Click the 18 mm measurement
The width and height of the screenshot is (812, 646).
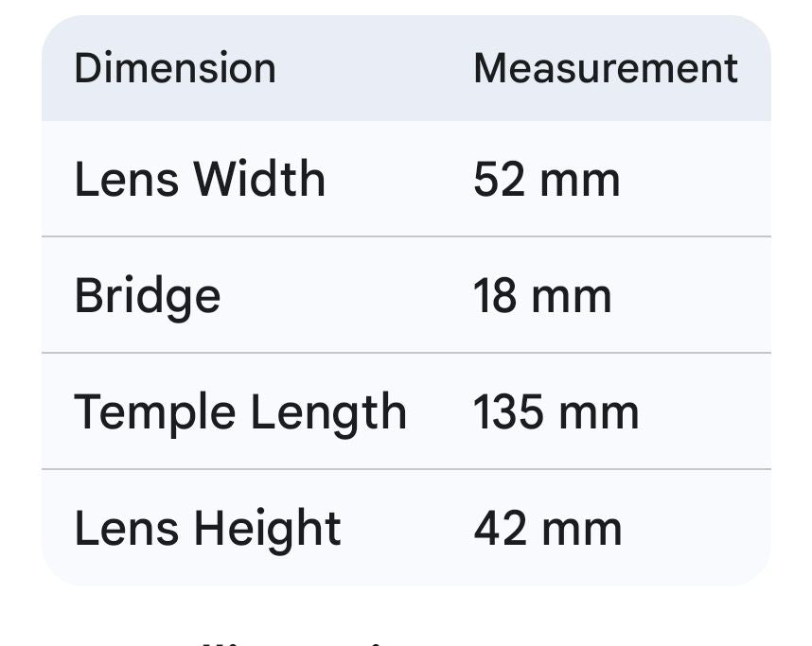[541, 296]
